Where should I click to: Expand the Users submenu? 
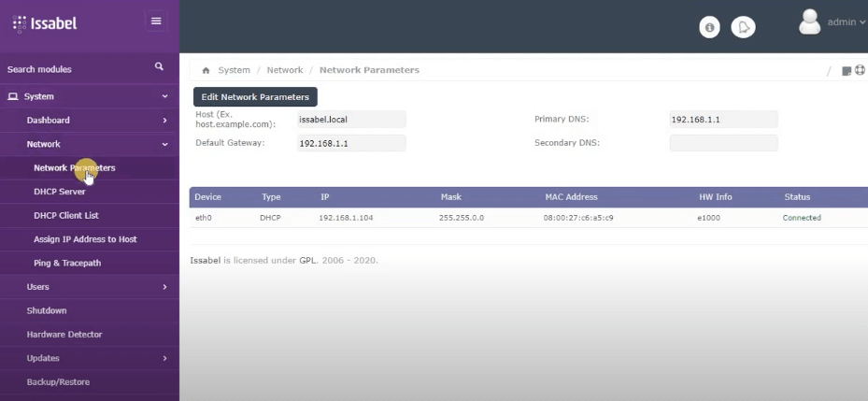point(164,287)
